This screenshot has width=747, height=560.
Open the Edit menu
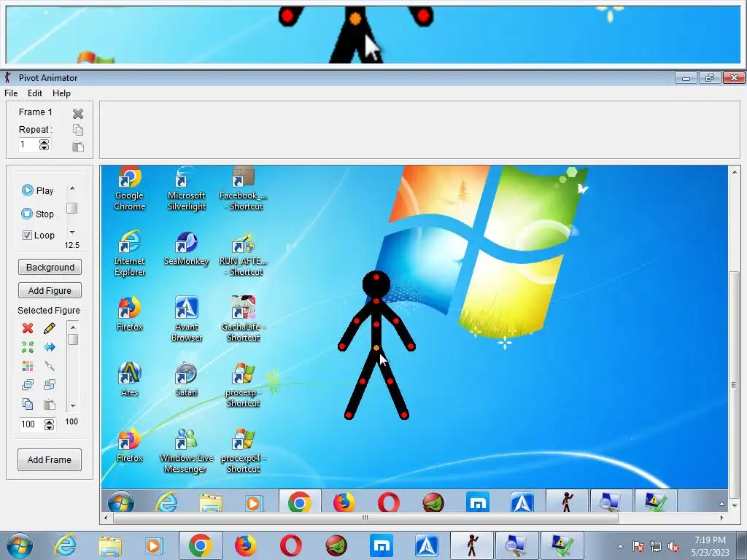tap(35, 93)
